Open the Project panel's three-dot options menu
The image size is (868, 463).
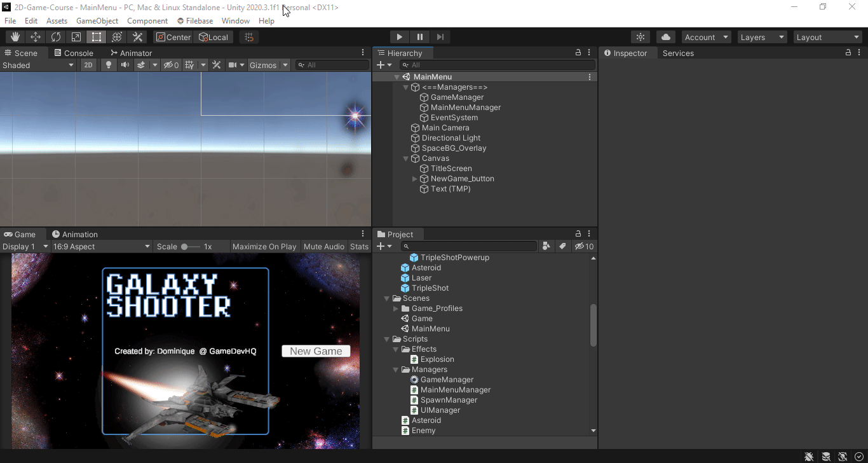pyautogui.click(x=589, y=234)
